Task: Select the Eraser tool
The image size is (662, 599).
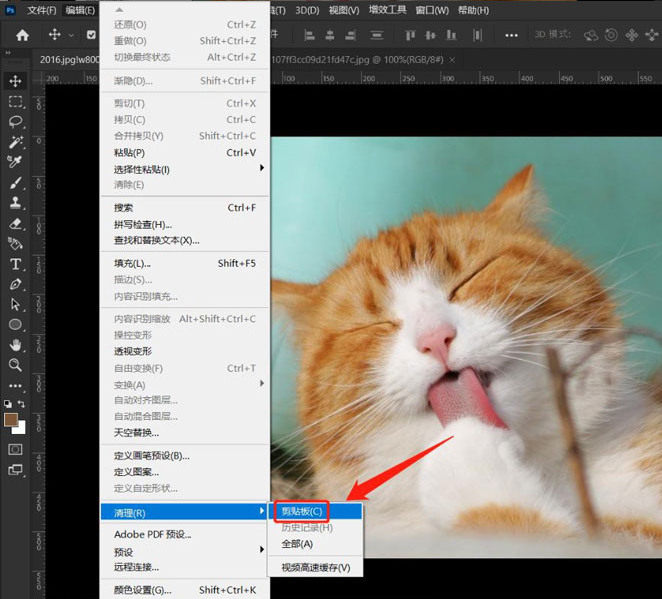Action: coord(15,223)
